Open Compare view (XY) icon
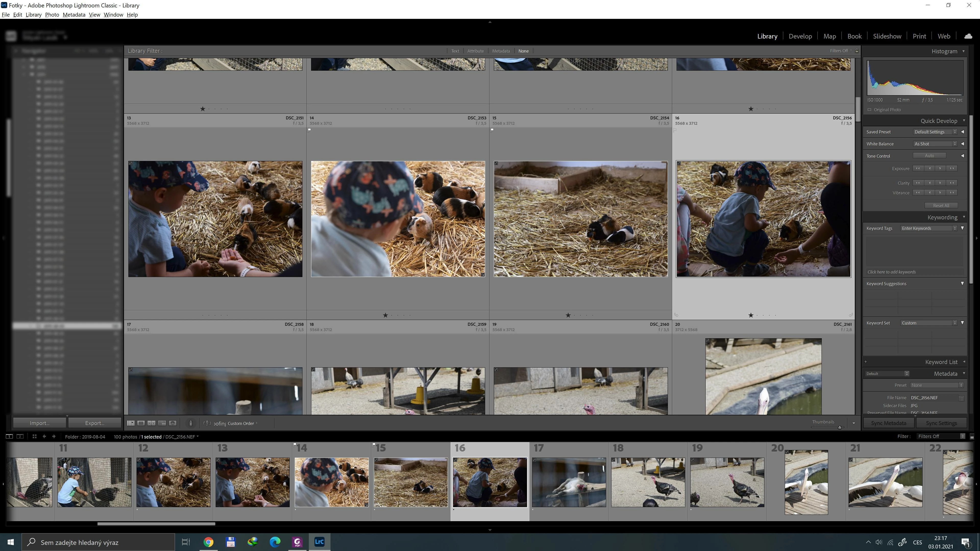 coord(151,423)
